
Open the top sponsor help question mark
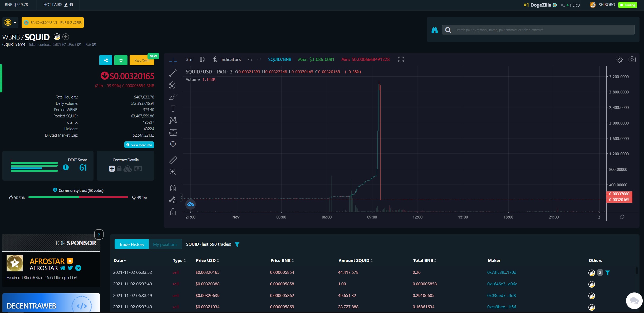99,235
